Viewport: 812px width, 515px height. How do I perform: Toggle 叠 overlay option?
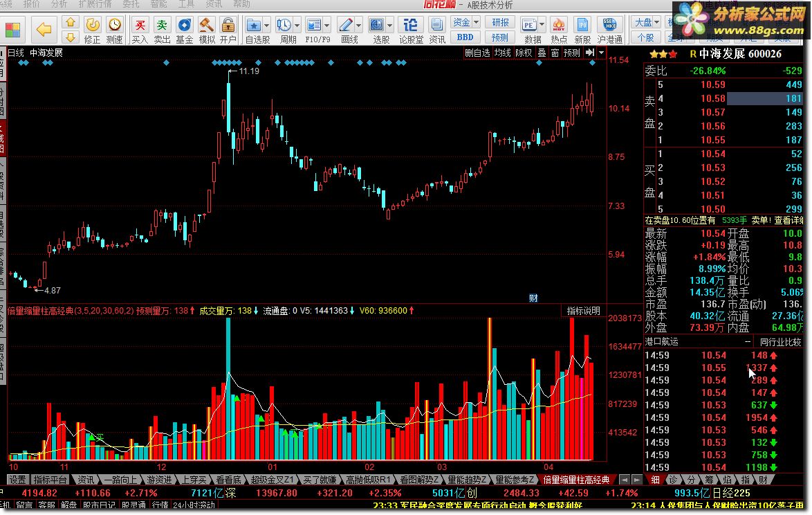tap(542, 53)
